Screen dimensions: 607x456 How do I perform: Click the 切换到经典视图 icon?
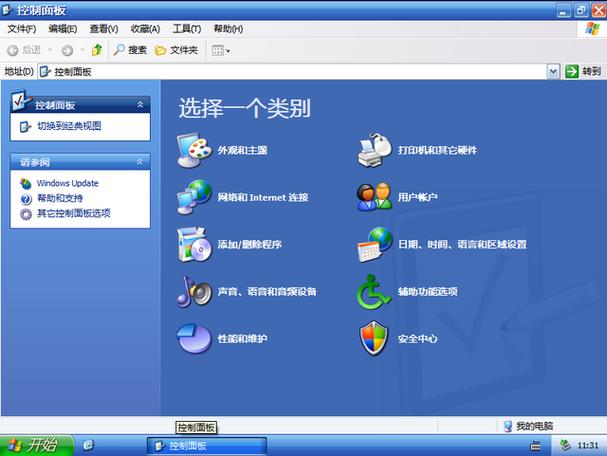(25, 127)
